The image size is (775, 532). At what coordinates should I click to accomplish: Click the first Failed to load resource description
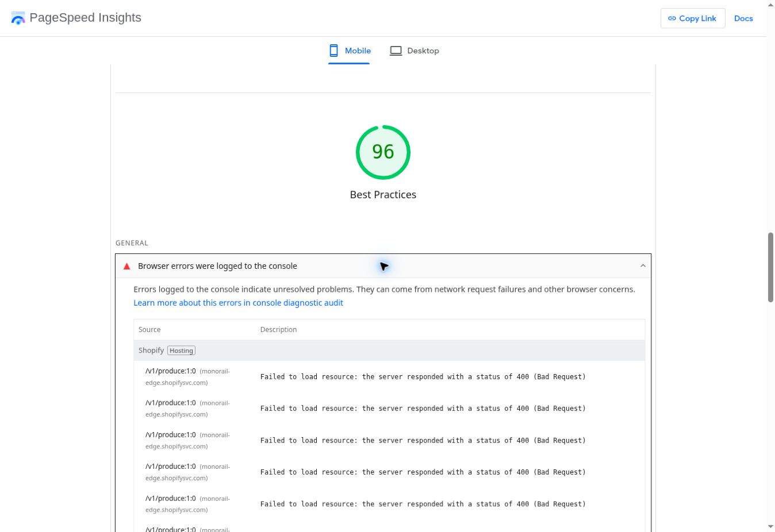point(423,377)
